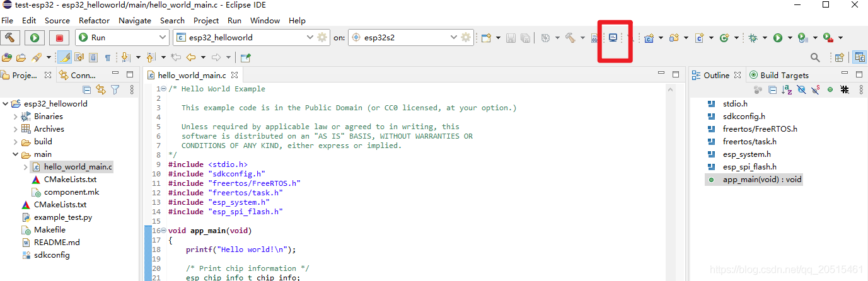Click the build hammer icon in main toolbar
The width and height of the screenshot is (868, 281).
570,38
